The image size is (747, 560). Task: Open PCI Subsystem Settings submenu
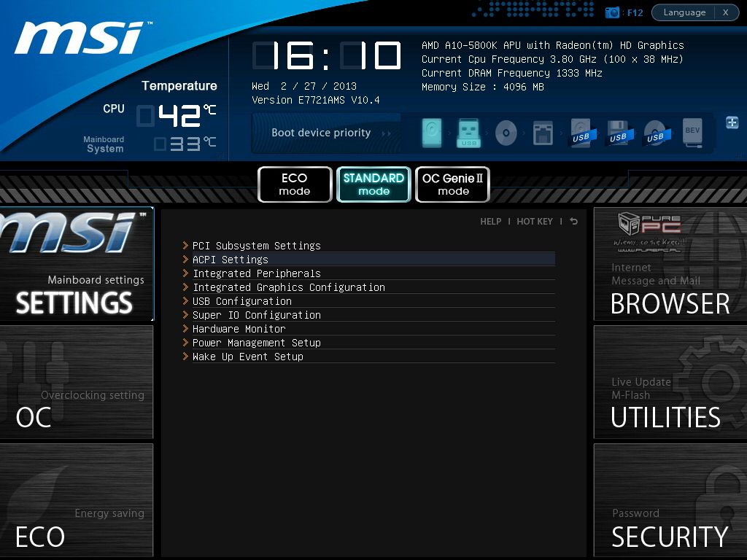coord(256,246)
